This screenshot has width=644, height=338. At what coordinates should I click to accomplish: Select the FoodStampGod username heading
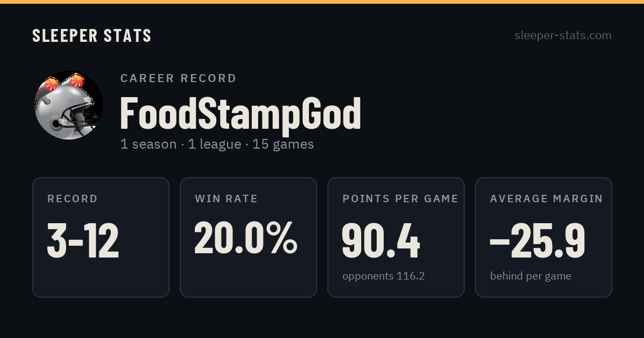click(x=240, y=113)
